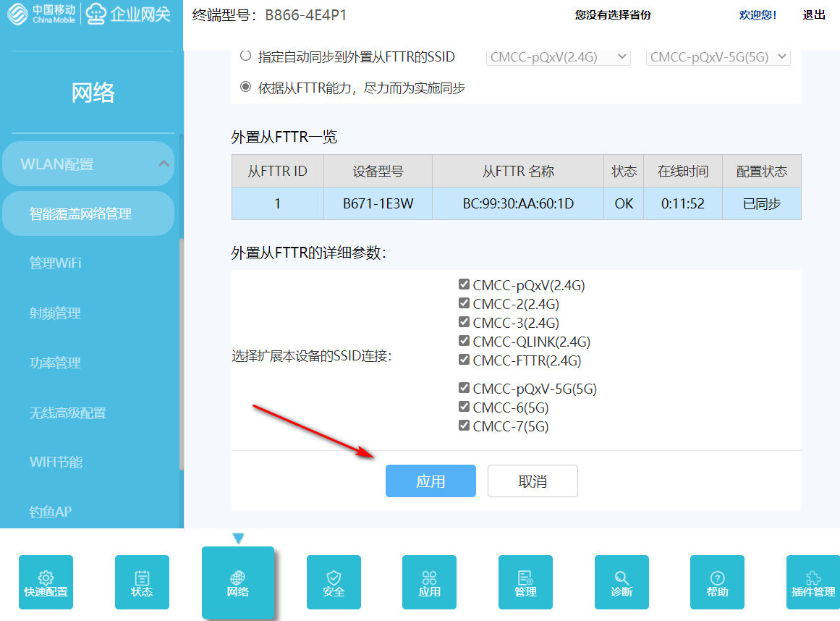
Task: Open 钓鱼AP in the sidebar
Action: tap(51, 512)
